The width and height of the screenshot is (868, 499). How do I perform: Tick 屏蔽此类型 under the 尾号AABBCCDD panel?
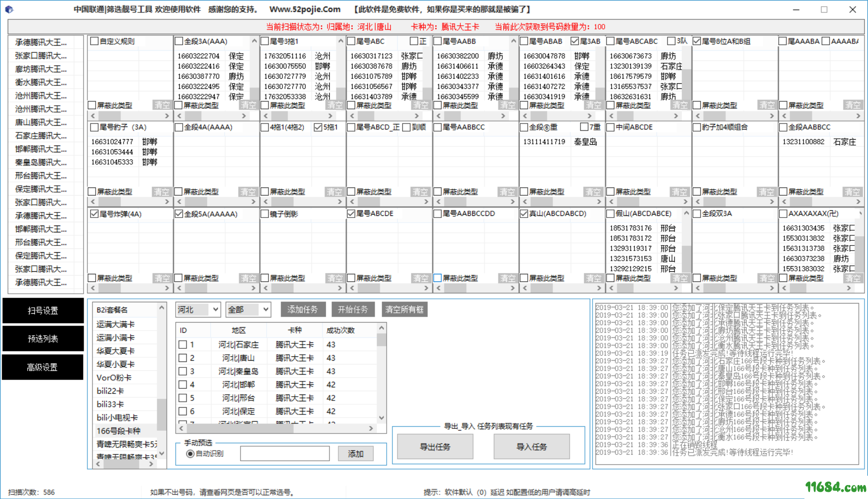[438, 278]
